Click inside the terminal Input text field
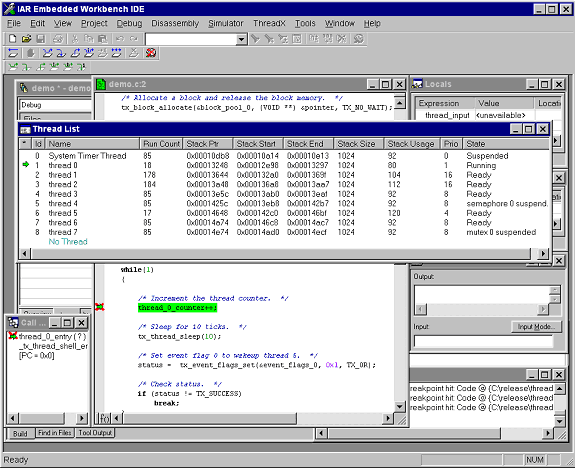Image resolution: width=575 pixels, height=468 pixels. click(x=483, y=341)
